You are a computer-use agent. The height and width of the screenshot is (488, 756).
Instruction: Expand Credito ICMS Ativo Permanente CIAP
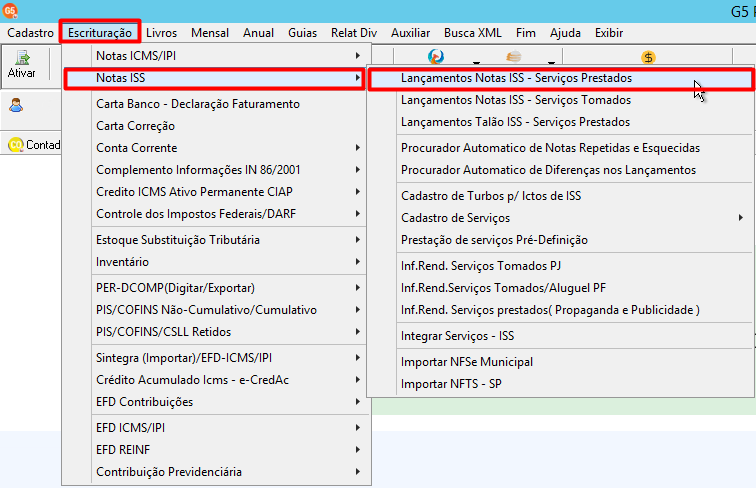216,191
